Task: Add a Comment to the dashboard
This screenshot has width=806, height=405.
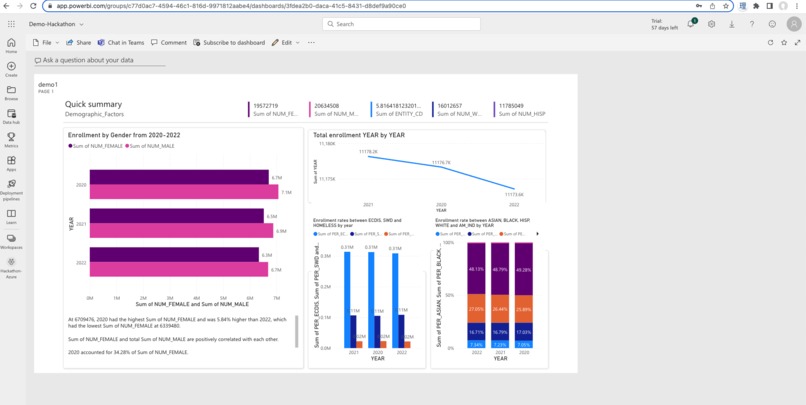Action: [169, 43]
